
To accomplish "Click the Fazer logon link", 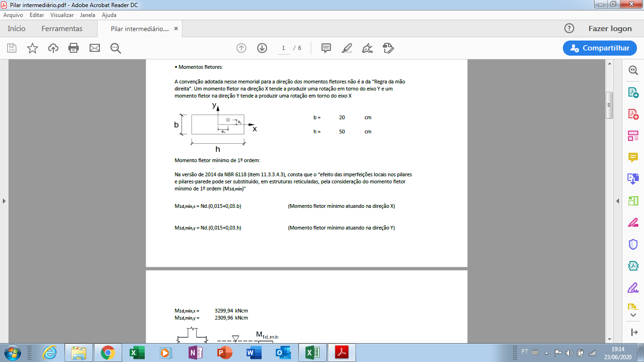I will 610,28.
